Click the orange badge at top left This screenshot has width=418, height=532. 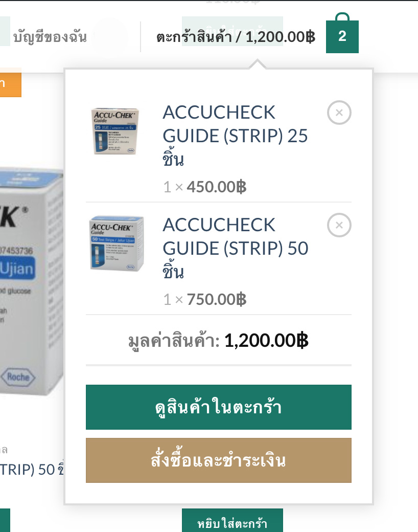tap(11, 83)
